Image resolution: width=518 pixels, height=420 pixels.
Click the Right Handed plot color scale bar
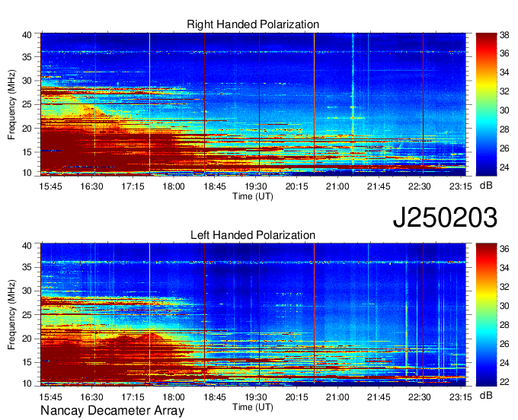[x=486, y=104]
